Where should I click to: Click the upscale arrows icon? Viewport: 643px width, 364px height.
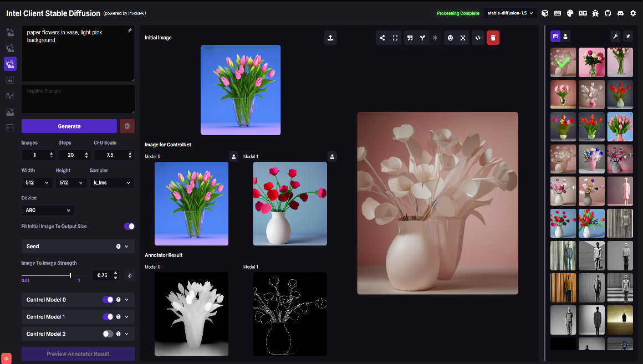tap(462, 38)
